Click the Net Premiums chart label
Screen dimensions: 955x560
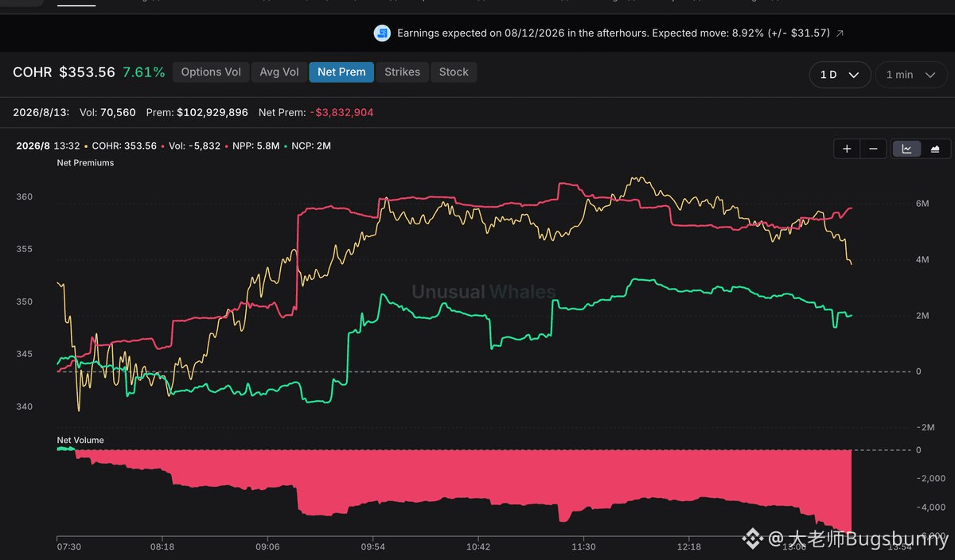pyautogui.click(x=85, y=163)
